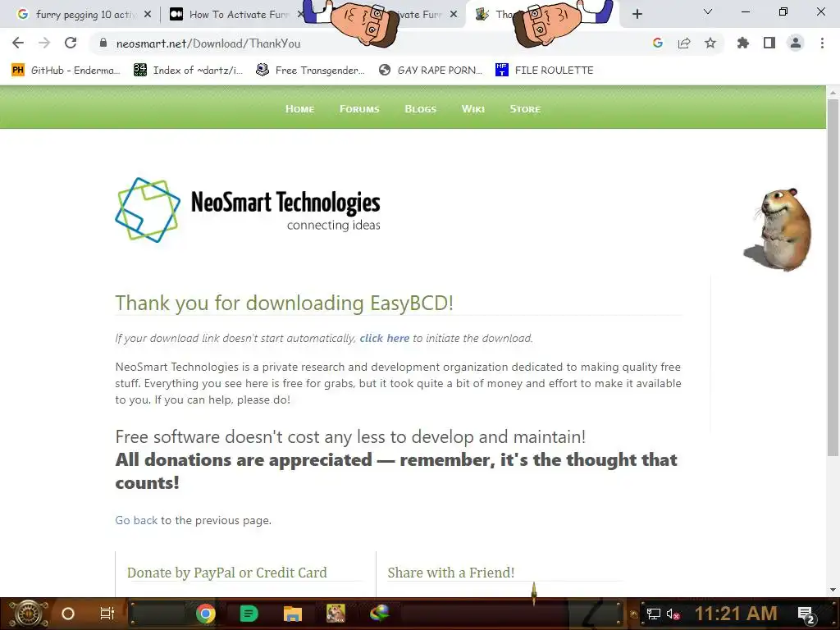840x630 pixels.
Task: Click the hamster image on the right
Action: 779,229
